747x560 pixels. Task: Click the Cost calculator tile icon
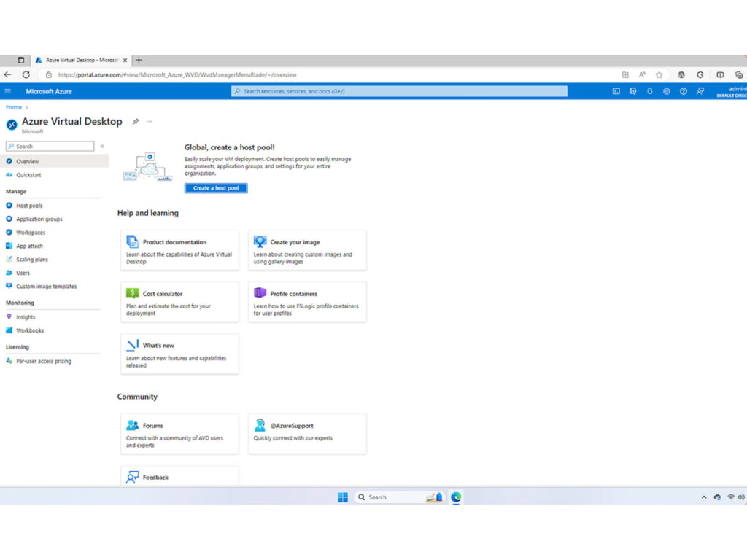tap(132, 293)
